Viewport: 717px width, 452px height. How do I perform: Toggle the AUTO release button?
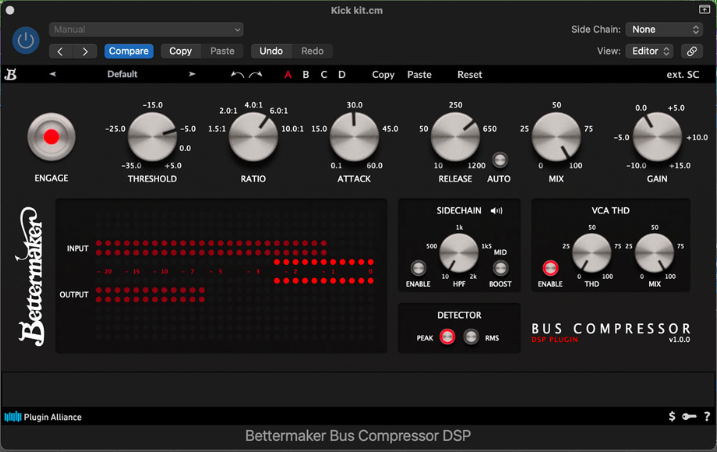(499, 160)
